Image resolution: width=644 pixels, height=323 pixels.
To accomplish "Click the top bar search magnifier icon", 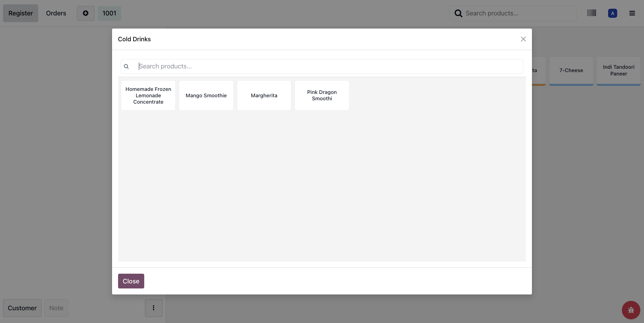I will tap(459, 13).
